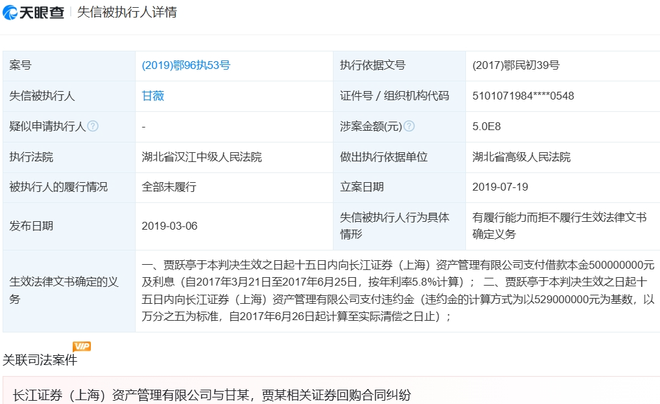The height and width of the screenshot is (404, 660).
Task: Open the 甘薇 person link
Action: pyautogui.click(x=153, y=96)
